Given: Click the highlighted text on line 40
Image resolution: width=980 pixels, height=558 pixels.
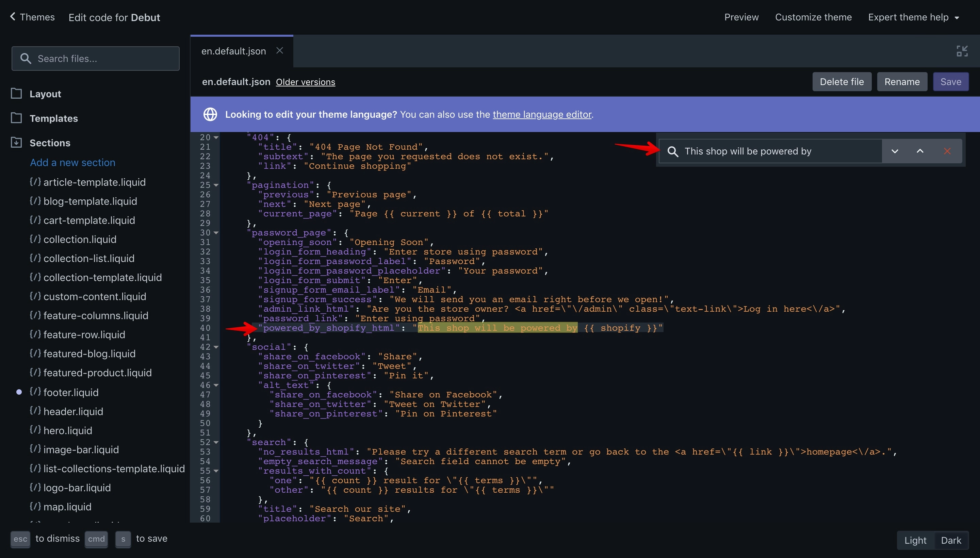Looking at the screenshot, I should coord(497,328).
